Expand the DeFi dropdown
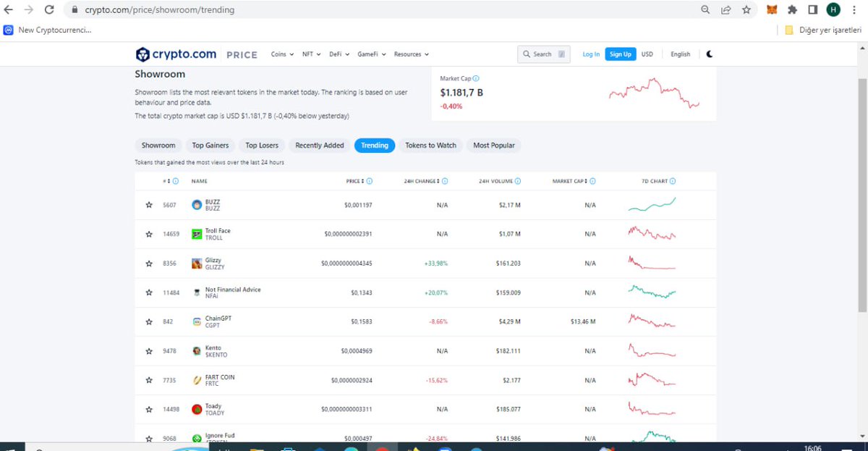The height and width of the screenshot is (451, 868). pos(339,54)
